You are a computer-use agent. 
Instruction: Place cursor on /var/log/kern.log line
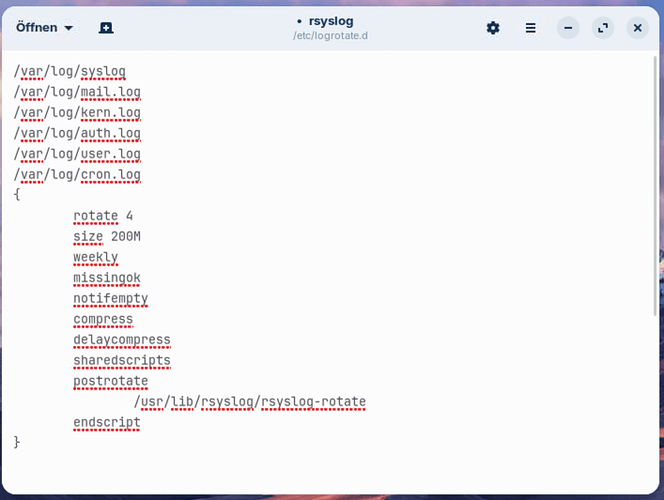(77, 113)
